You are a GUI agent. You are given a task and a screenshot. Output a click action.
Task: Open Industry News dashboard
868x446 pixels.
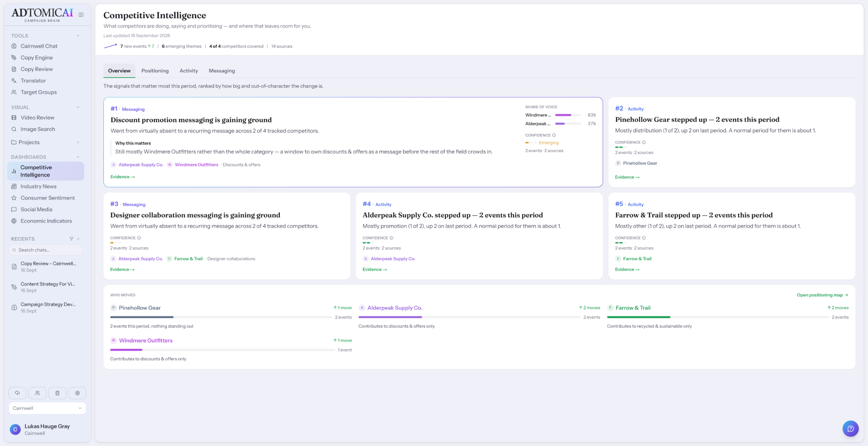38,186
